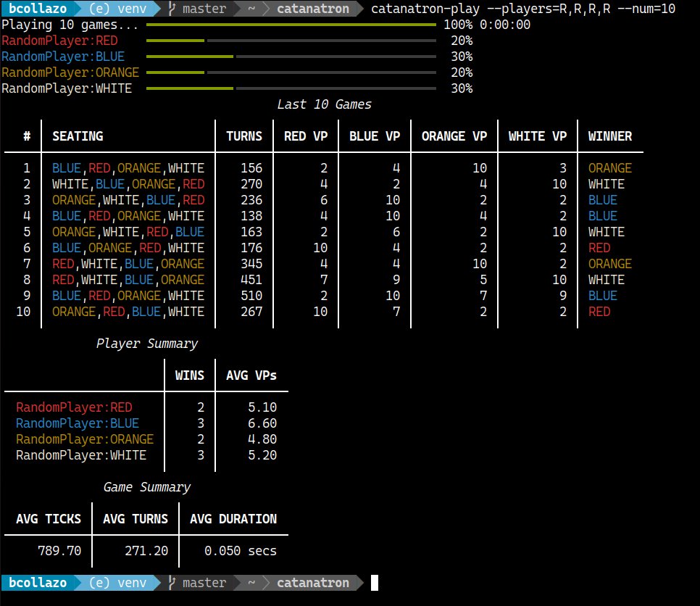Click the 'Last 10 Games' table title
Viewport: 700px width, 606px height.
click(x=324, y=104)
